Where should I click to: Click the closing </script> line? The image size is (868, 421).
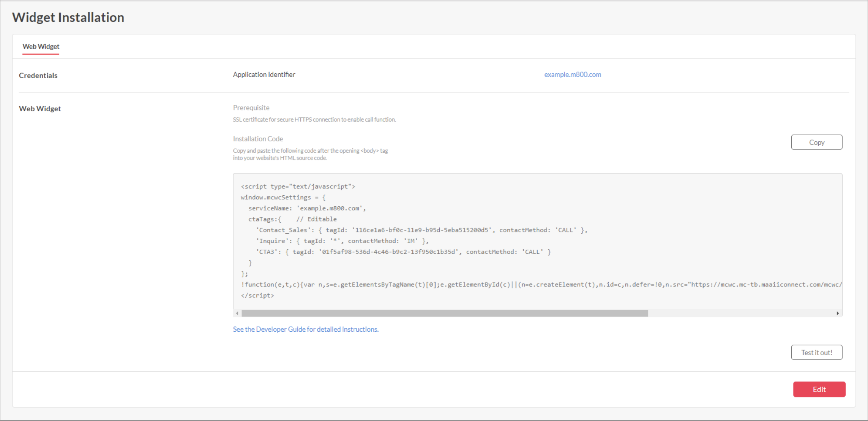point(257,295)
